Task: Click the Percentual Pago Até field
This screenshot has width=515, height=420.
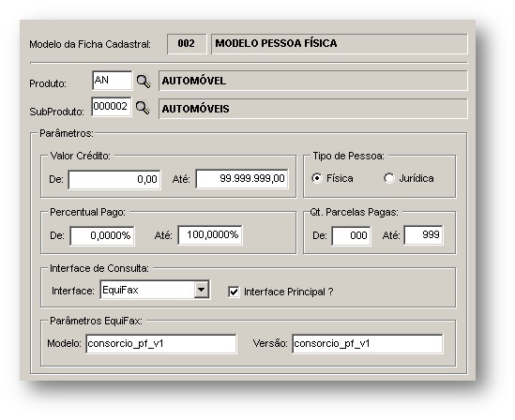Action: tap(210, 235)
